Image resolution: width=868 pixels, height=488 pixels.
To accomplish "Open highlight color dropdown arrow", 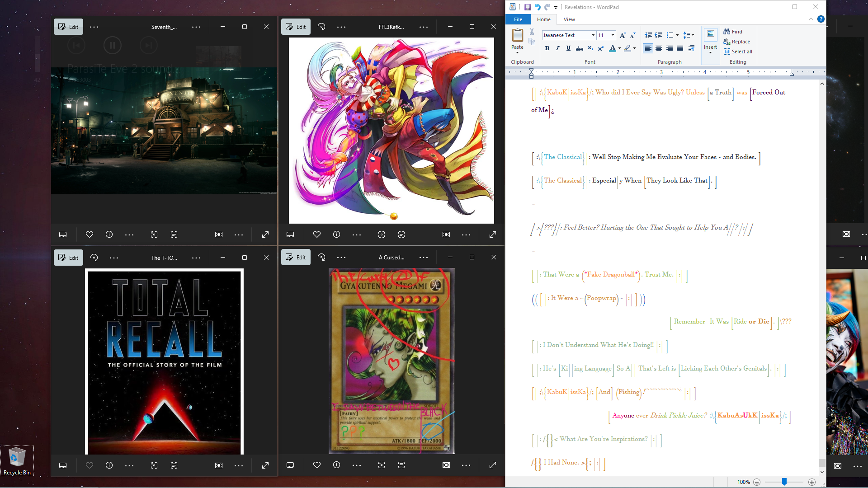I will (634, 48).
